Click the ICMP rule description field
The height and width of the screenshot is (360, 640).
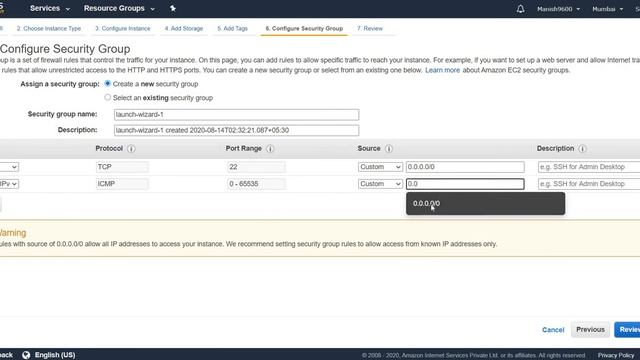point(589,184)
